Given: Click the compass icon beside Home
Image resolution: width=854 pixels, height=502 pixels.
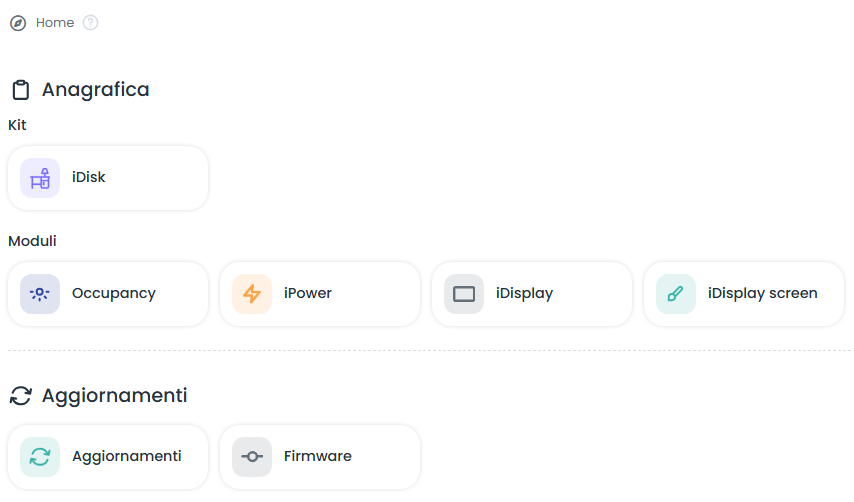Looking at the screenshot, I should click(x=18, y=23).
